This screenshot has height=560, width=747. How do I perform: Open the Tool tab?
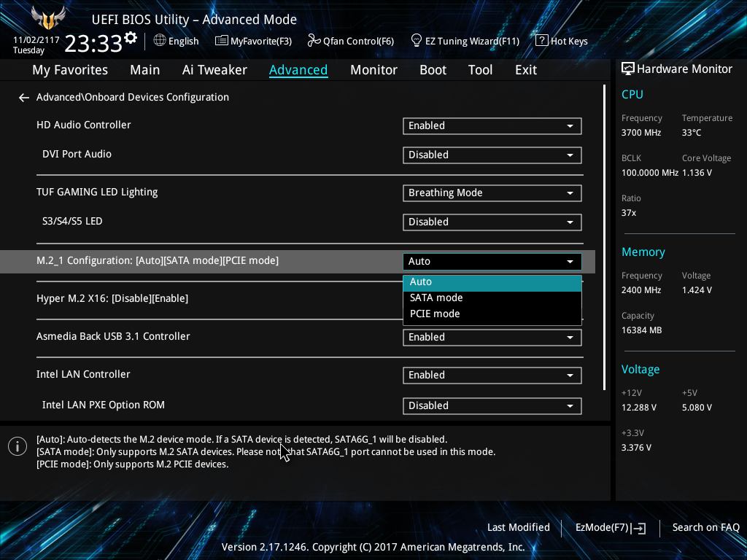pos(480,70)
